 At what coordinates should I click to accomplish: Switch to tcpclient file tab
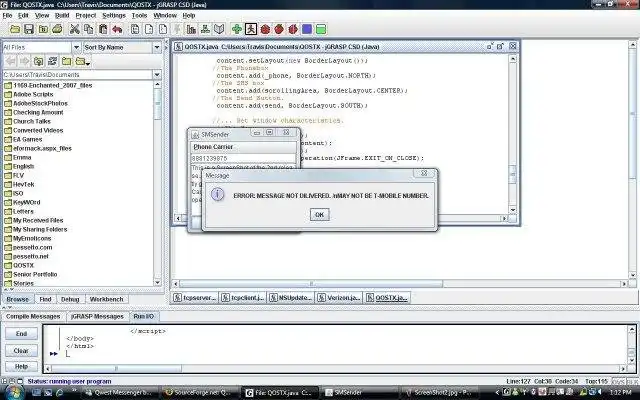point(243,298)
